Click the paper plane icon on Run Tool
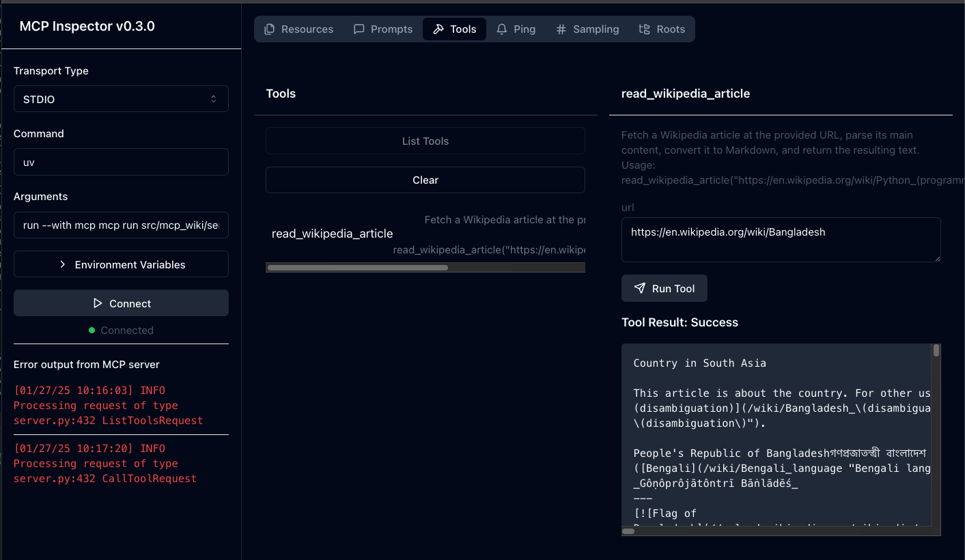 (639, 288)
